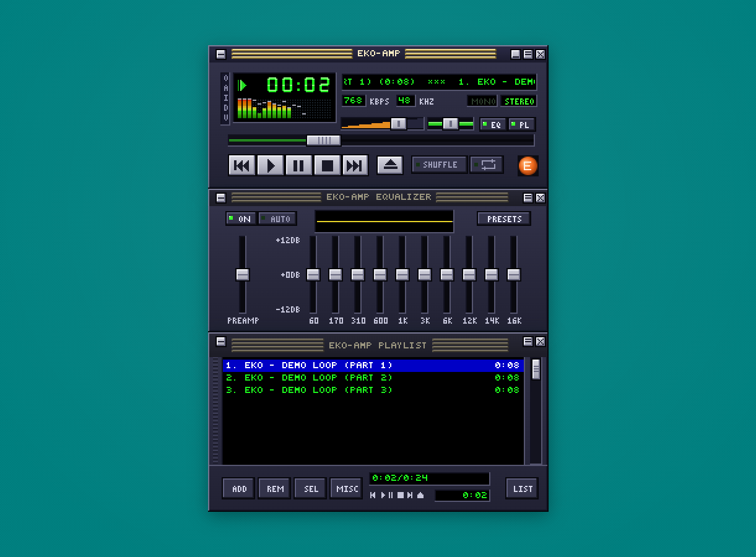This screenshot has height=557, width=756.
Task: Open the Equalizer window system menu button
Action: click(x=221, y=197)
